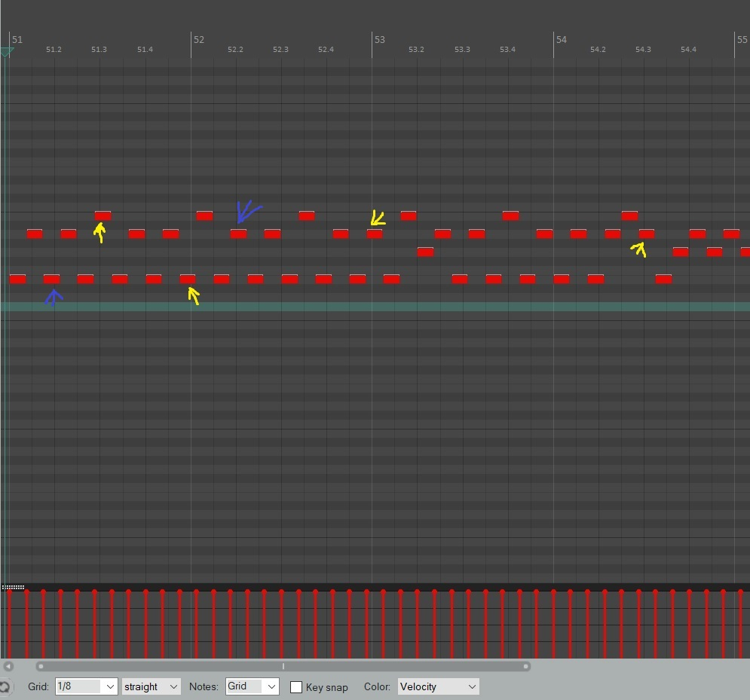
Task: Click beat 53.4 on the ruler
Action: click(x=507, y=50)
